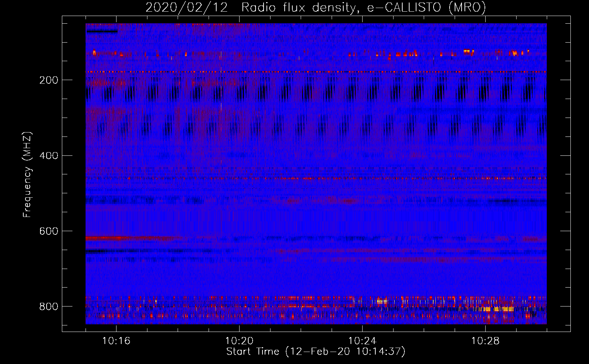Click the black bar in spectrogram's upper-left corner
Image resolution: width=589 pixels, height=364 pixels.
coord(102,31)
